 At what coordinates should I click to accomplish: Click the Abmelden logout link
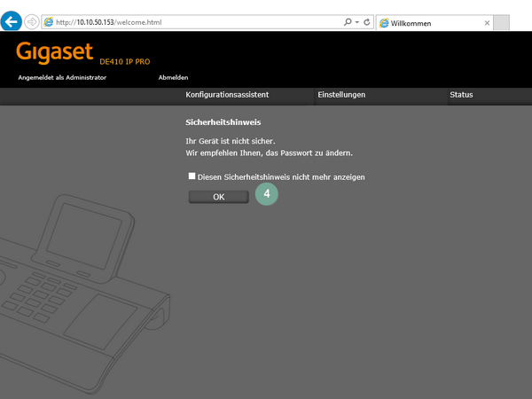173,77
